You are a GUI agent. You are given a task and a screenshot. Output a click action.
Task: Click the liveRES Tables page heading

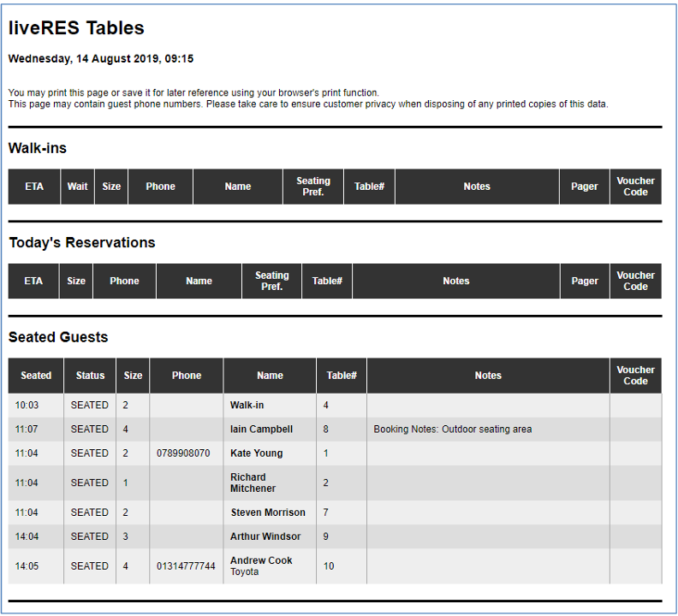[x=76, y=28]
